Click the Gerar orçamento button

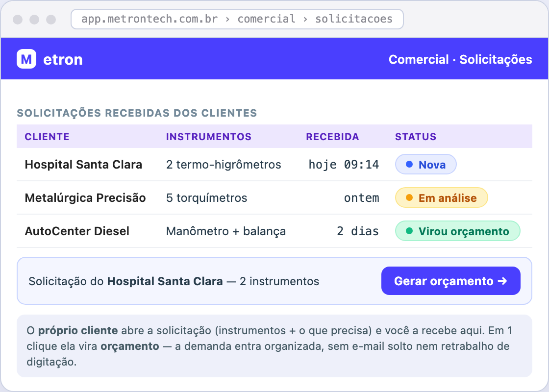pos(450,281)
